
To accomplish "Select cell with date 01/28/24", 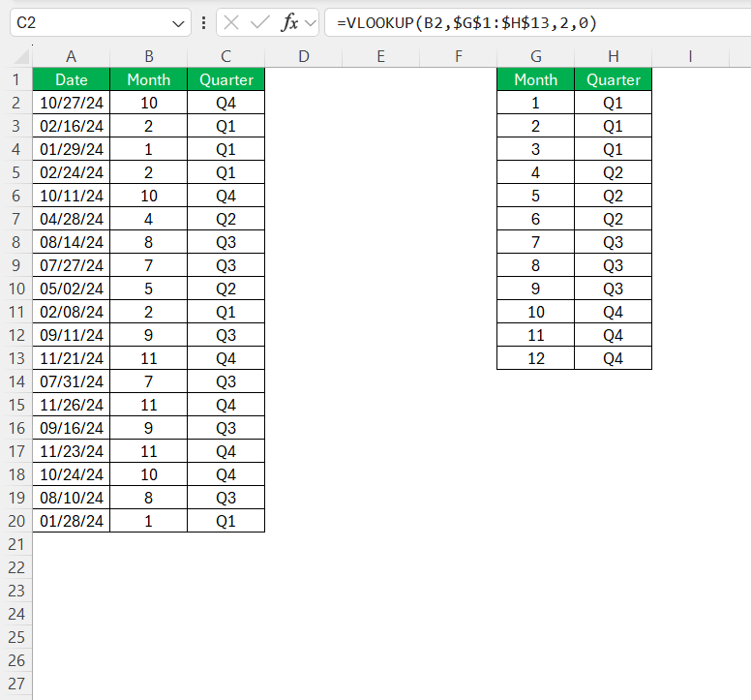I will (72, 521).
